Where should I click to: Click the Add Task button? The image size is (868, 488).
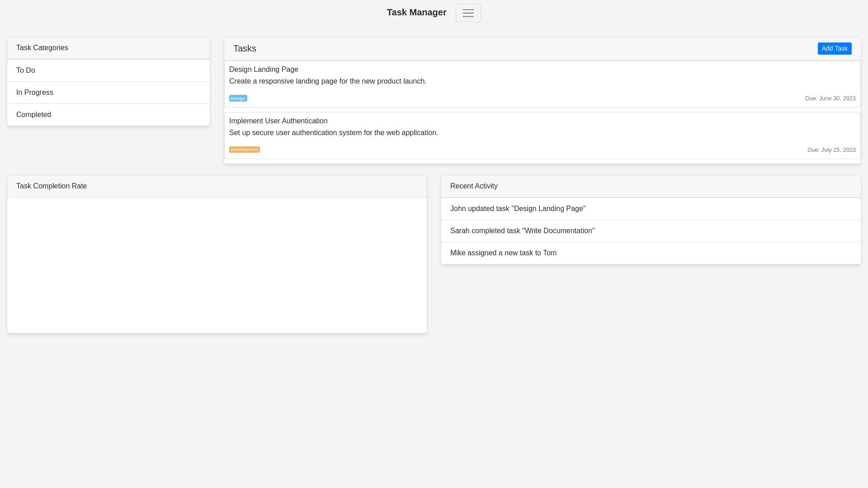coord(834,48)
